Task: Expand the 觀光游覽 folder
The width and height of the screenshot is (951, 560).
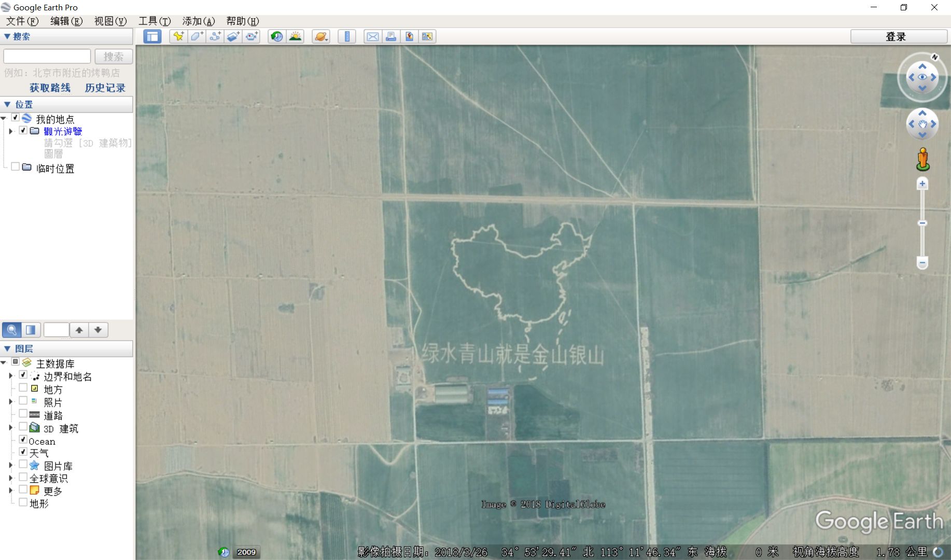Action: pos(11,131)
